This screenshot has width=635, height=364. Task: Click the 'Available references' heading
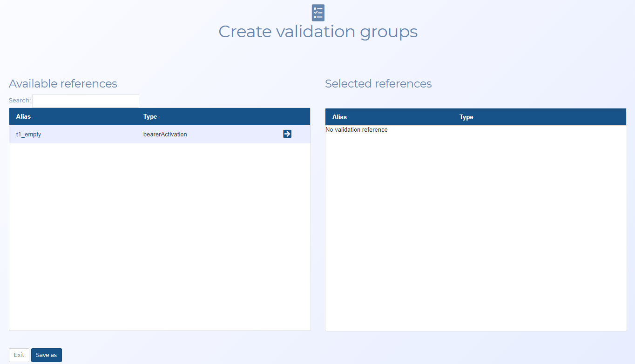click(63, 84)
